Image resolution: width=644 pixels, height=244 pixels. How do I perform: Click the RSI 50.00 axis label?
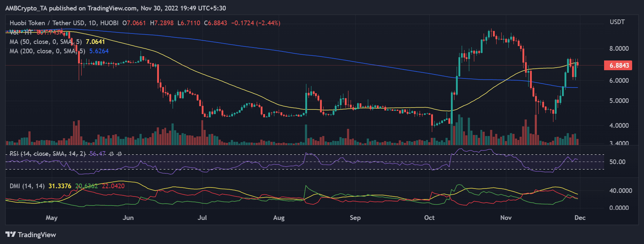coord(617,162)
